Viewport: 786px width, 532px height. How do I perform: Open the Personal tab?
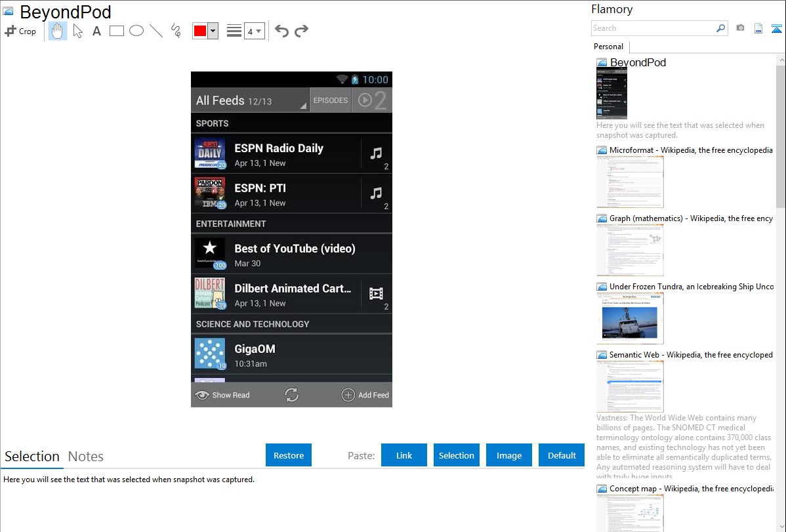[x=608, y=47]
